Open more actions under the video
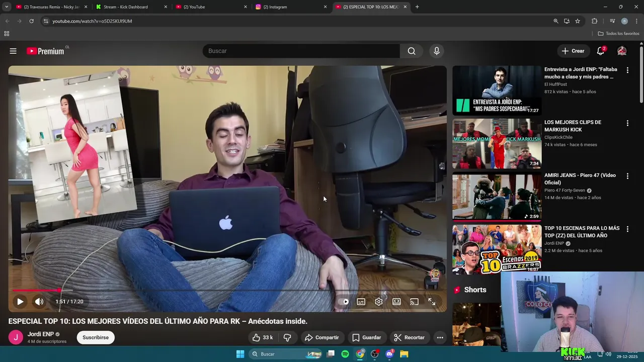The height and width of the screenshot is (362, 644). click(x=440, y=337)
